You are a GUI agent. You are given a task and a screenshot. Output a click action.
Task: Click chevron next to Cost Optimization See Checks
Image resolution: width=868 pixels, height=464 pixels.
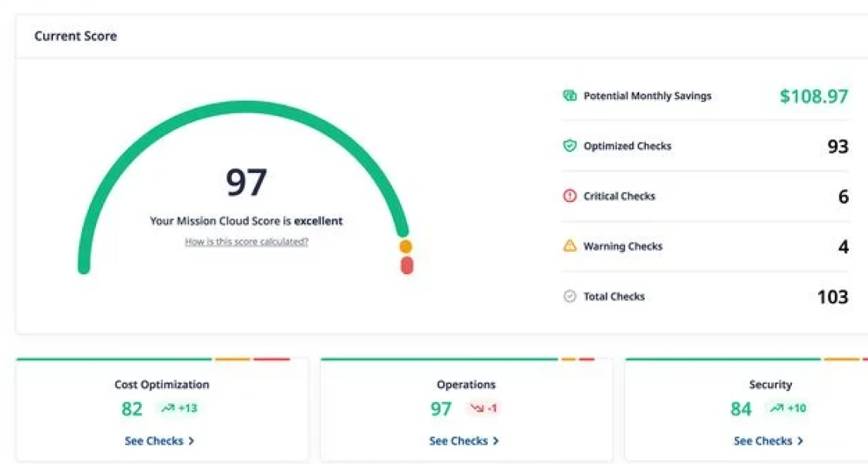pyautogui.click(x=191, y=441)
